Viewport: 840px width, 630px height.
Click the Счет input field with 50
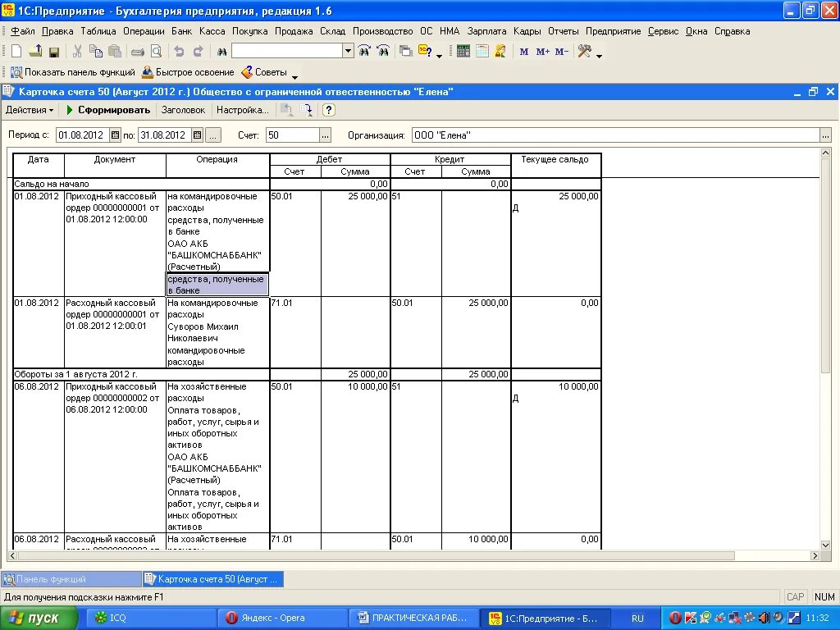click(293, 135)
